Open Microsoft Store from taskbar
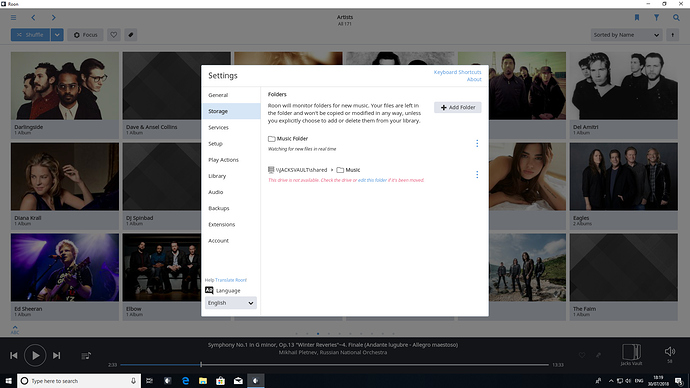 220,381
